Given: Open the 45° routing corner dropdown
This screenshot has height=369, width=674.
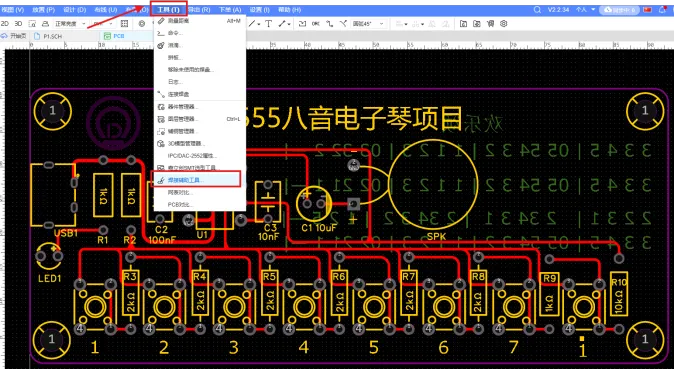Looking at the screenshot, I should pyautogui.click(x=368, y=24).
